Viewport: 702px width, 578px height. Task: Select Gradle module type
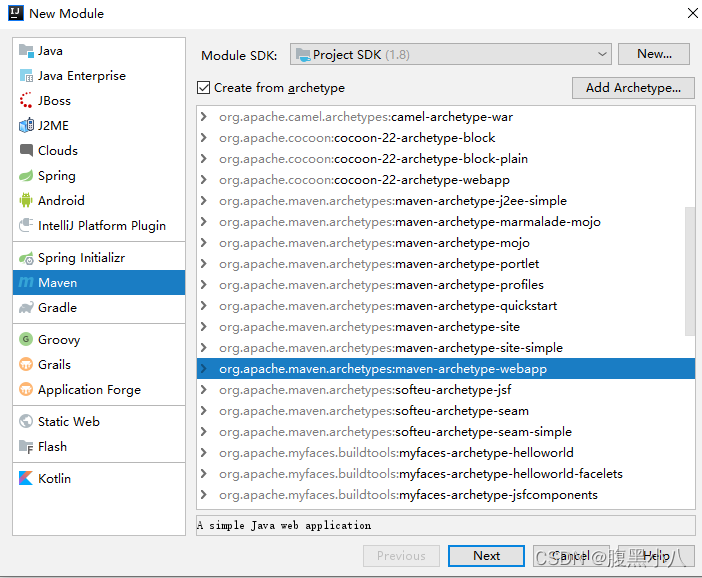point(99,308)
